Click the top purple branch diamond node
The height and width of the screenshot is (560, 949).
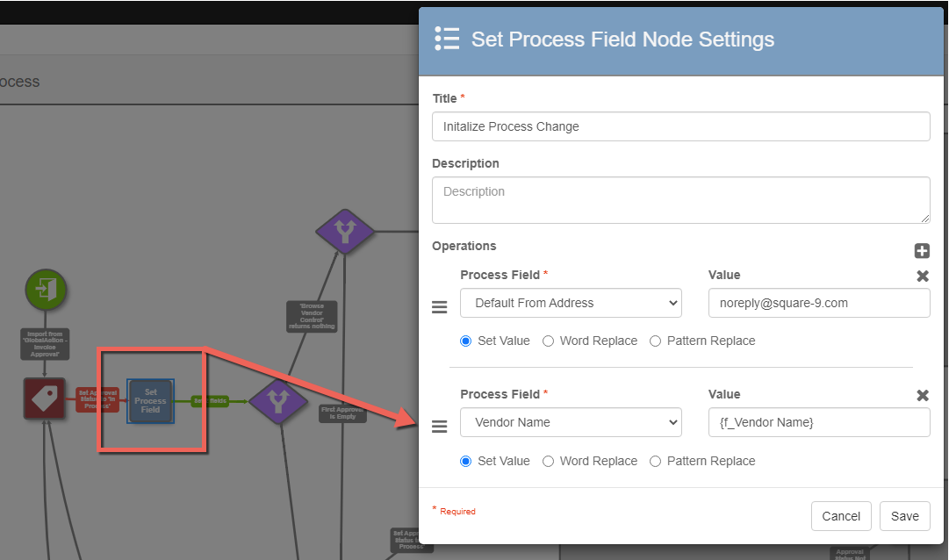(345, 232)
